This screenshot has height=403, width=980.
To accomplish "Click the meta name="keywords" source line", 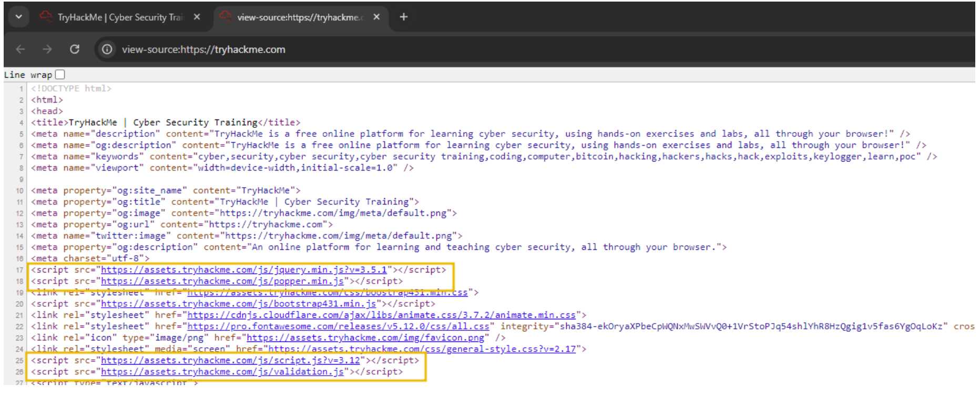I will pos(484,157).
